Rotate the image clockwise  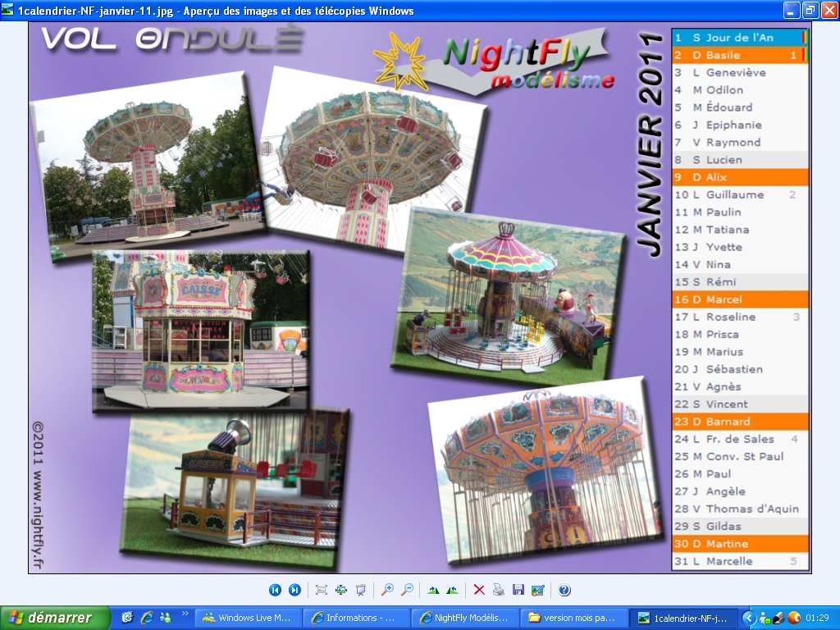click(x=433, y=590)
